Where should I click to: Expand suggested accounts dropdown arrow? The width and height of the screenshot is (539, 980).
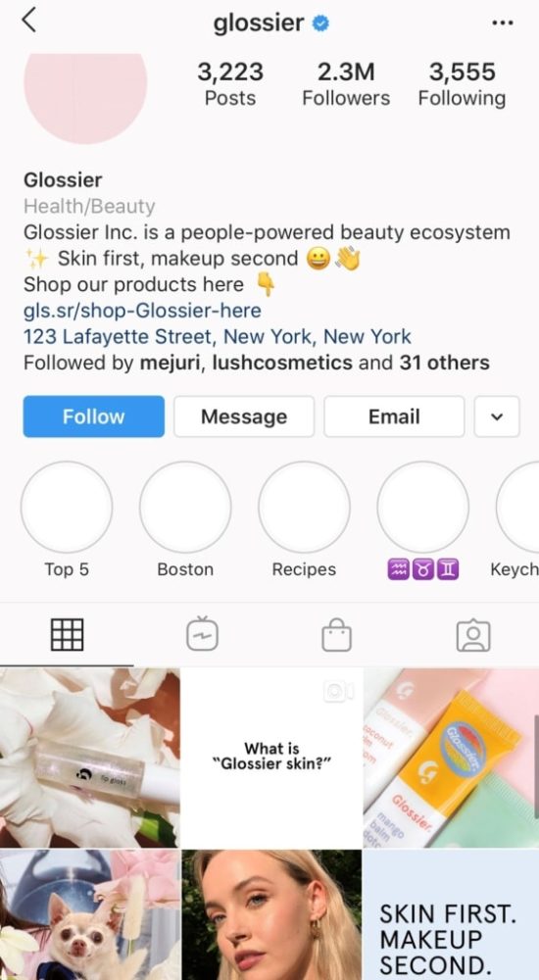click(497, 416)
